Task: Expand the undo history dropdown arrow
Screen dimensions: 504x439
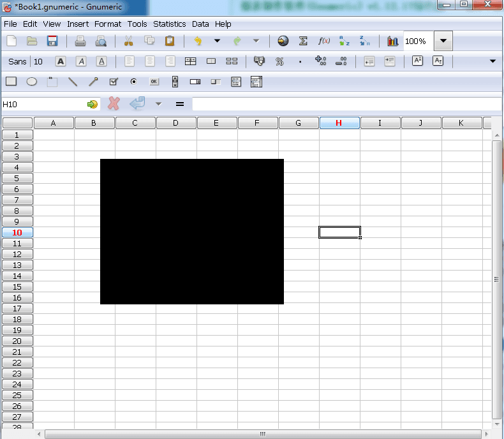Action: pos(217,41)
